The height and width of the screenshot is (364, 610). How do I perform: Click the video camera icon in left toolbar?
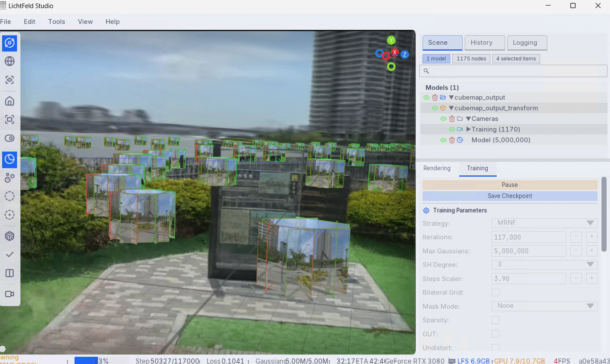9,294
